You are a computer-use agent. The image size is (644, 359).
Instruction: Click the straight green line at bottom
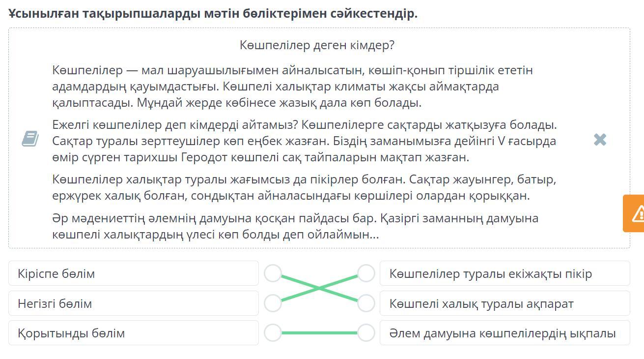click(319, 333)
